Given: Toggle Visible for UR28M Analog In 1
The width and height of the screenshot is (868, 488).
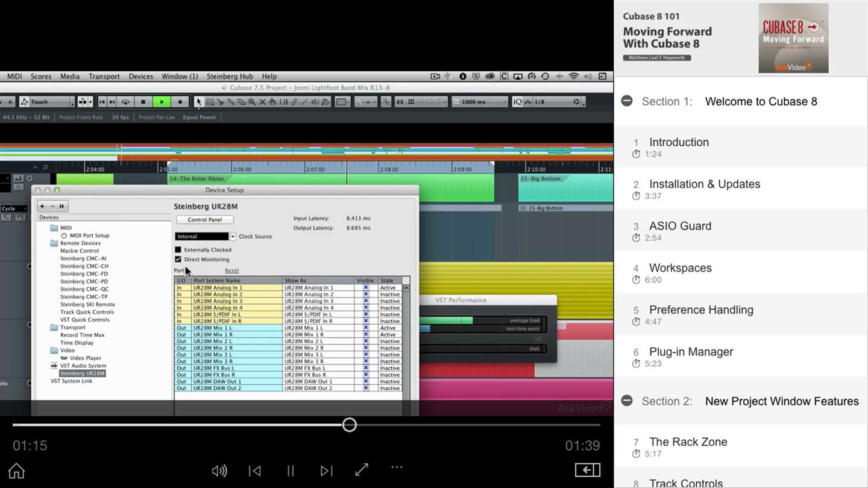Looking at the screenshot, I should pos(365,287).
